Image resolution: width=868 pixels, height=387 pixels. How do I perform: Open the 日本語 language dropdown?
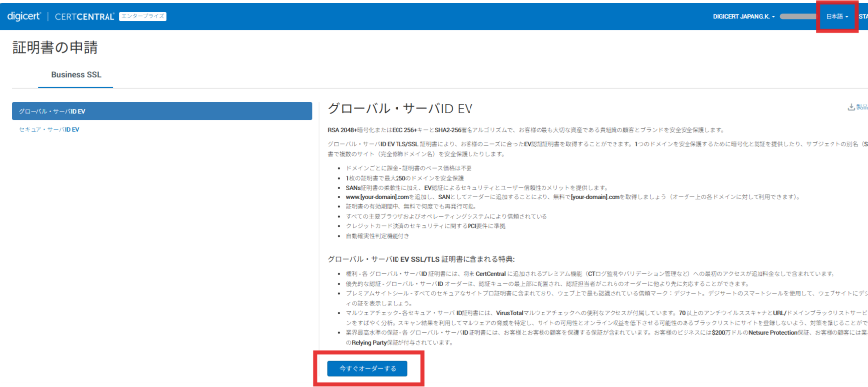[x=837, y=17]
